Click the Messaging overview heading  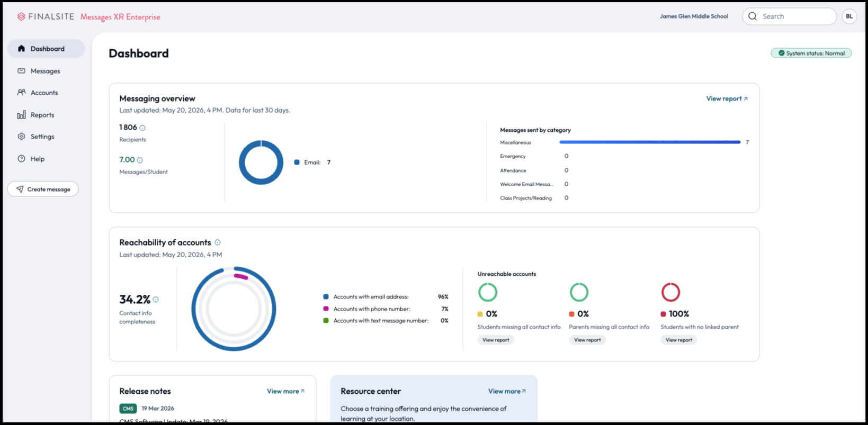157,98
